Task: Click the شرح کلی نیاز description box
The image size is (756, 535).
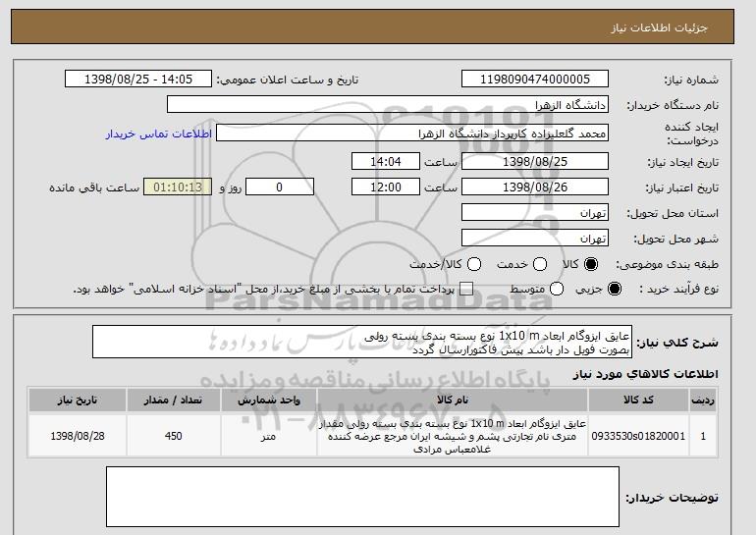Action: coord(362,343)
